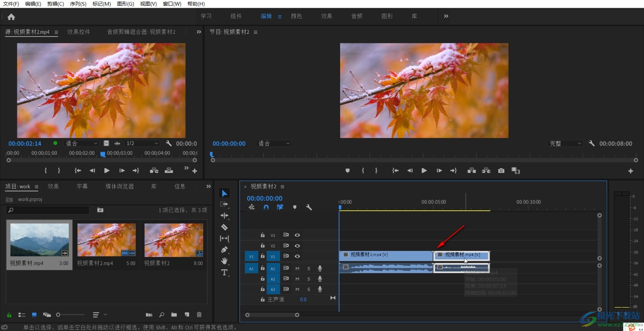Go to the Home screen icon
This screenshot has width=644, height=331.
point(11,17)
